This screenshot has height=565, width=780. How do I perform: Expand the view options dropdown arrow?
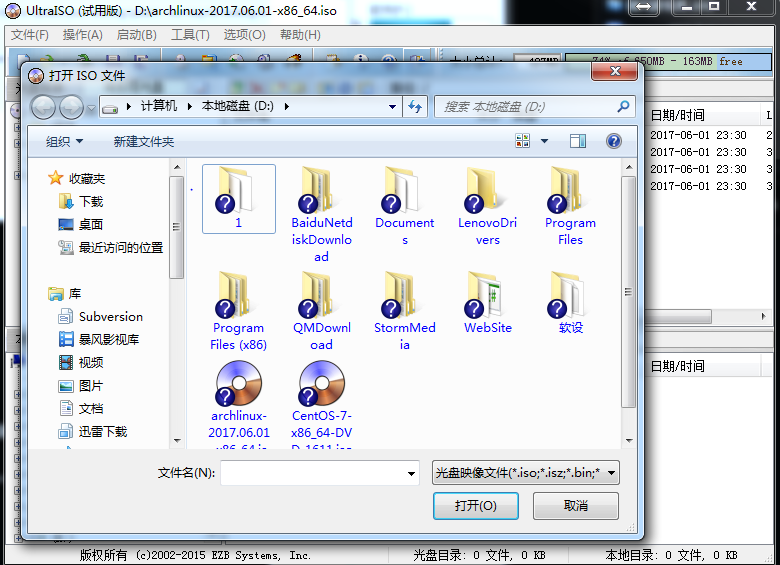click(x=544, y=141)
